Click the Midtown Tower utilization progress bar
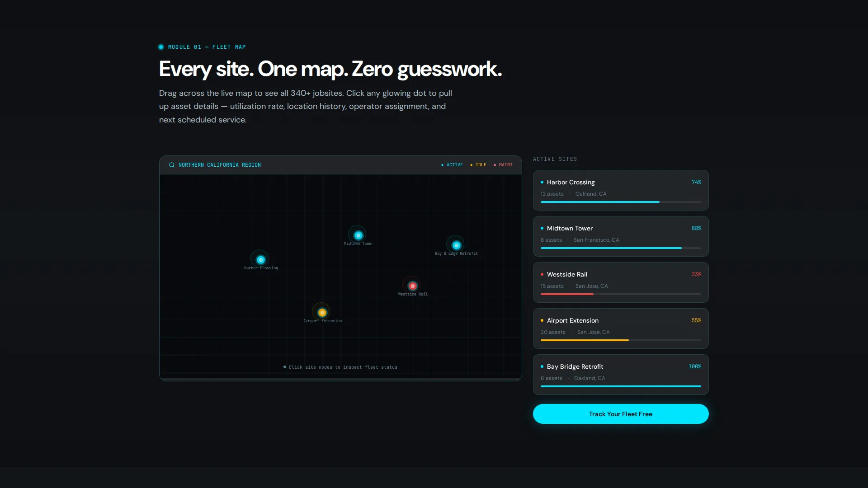The height and width of the screenshot is (488, 868). tap(621, 248)
